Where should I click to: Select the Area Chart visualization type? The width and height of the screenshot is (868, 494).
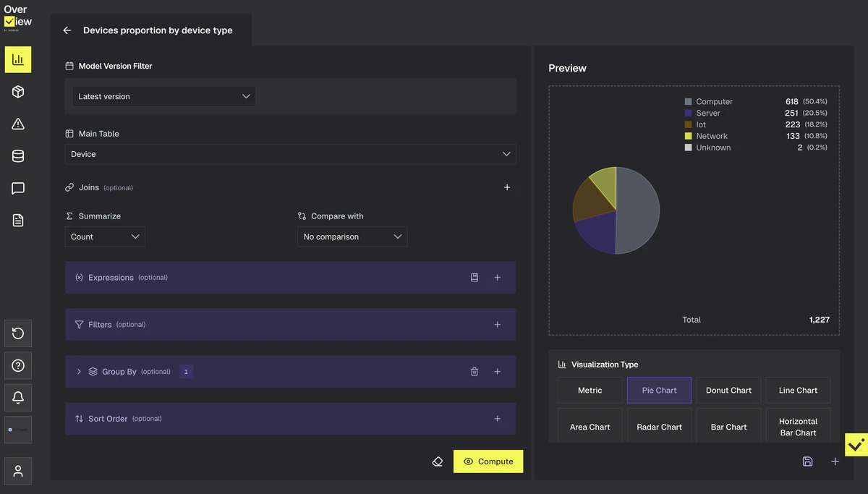click(590, 427)
